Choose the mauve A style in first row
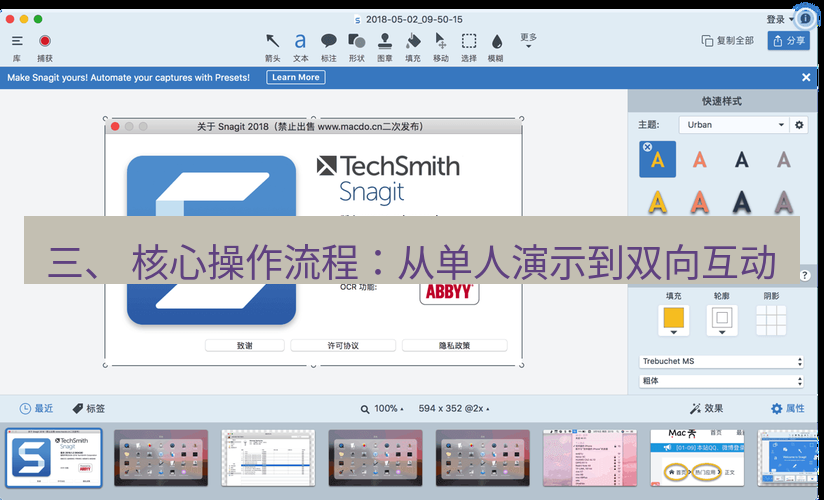This screenshot has height=500, width=824. click(784, 159)
